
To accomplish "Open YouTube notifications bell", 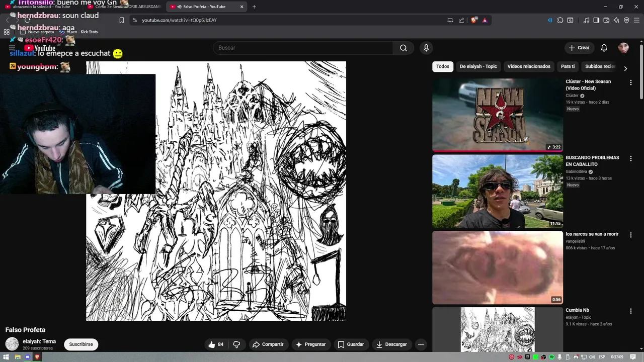I will pyautogui.click(x=604, y=48).
